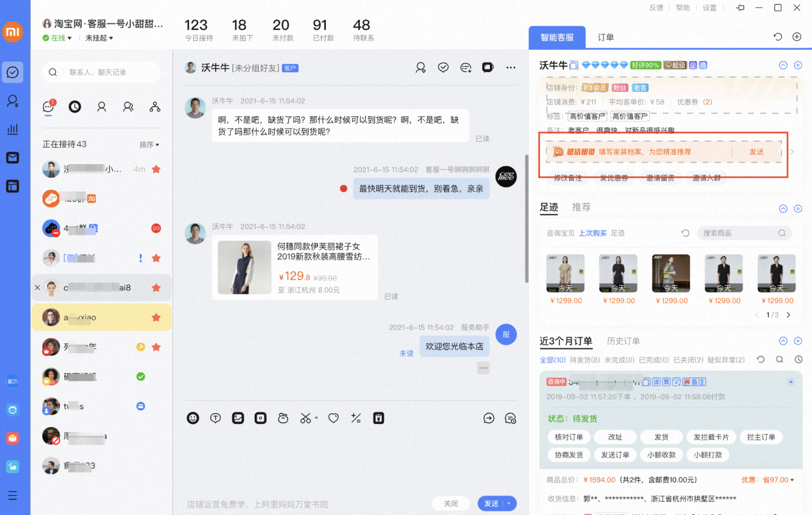Collapse the order card triangle arrow
Screen dimensions: 812x515
tap(791, 381)
